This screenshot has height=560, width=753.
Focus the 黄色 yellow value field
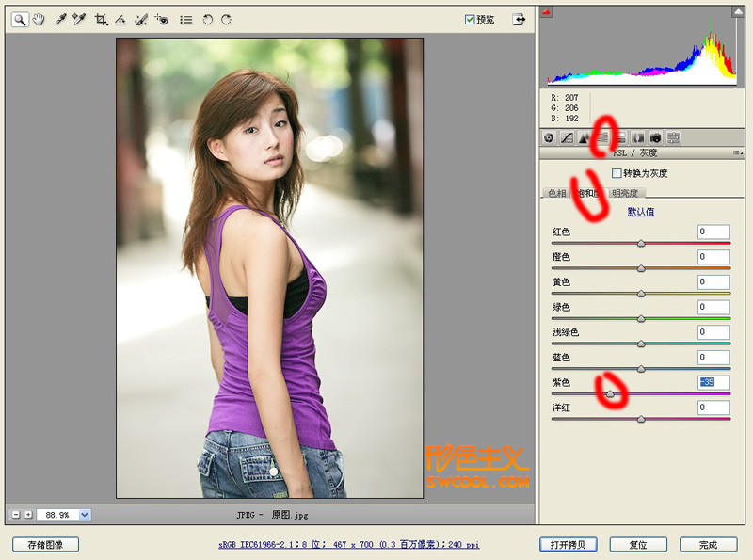coord(713,281)
